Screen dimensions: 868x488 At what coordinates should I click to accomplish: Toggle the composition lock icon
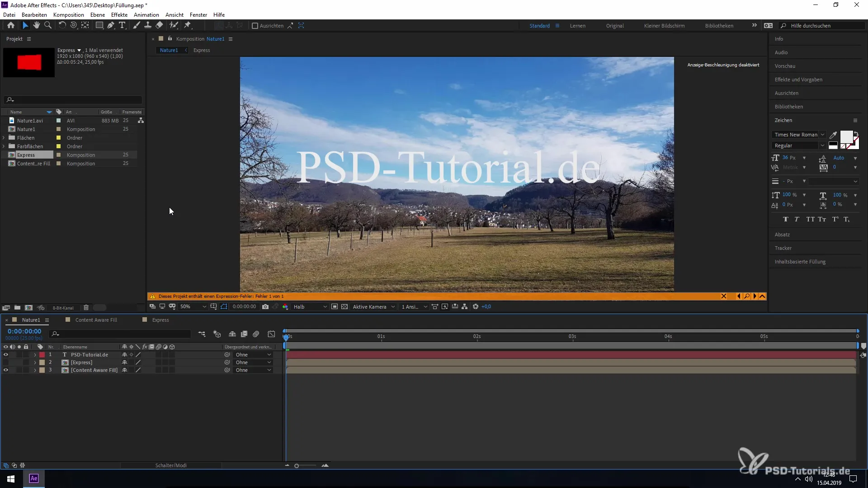[x=170, y=39]
